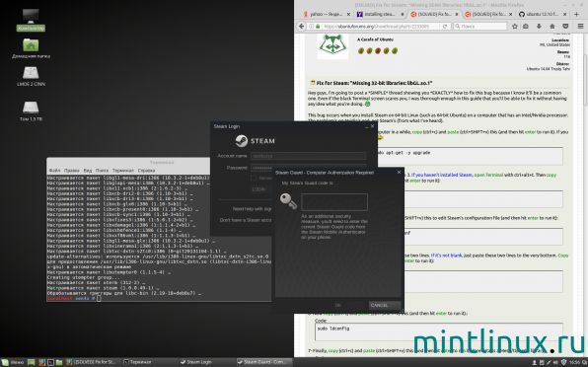Click 'sudo ldconfig' code box text
The image size is (588, 367).
333,329
